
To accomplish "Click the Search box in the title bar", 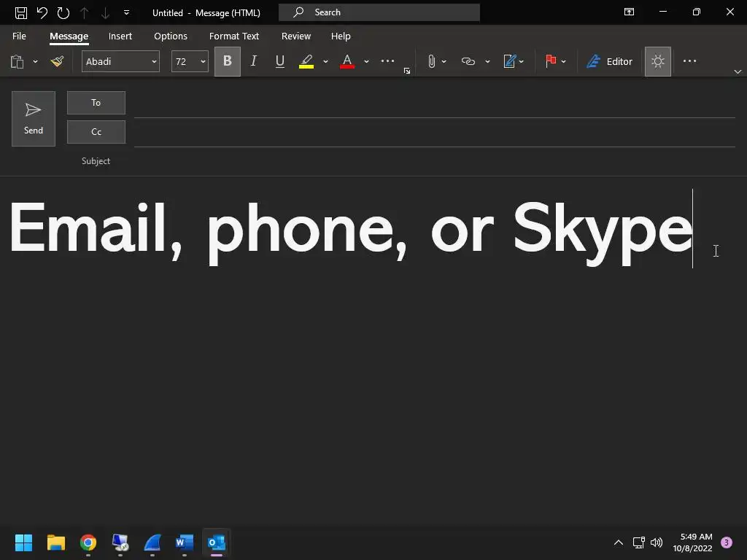I will (379, 12).
